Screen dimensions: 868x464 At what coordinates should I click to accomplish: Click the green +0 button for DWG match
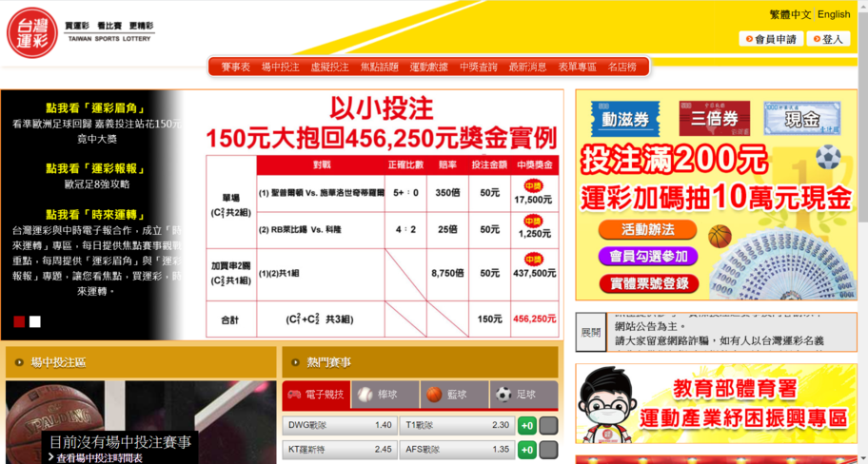click(526, 425)
